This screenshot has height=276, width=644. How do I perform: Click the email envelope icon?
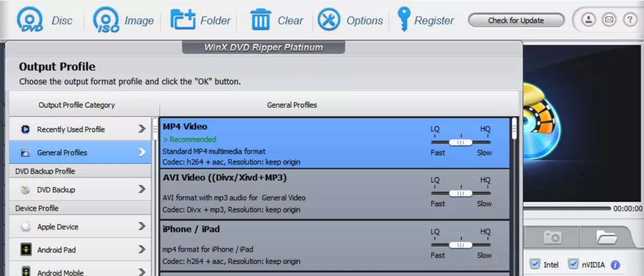tap(609, 20)
